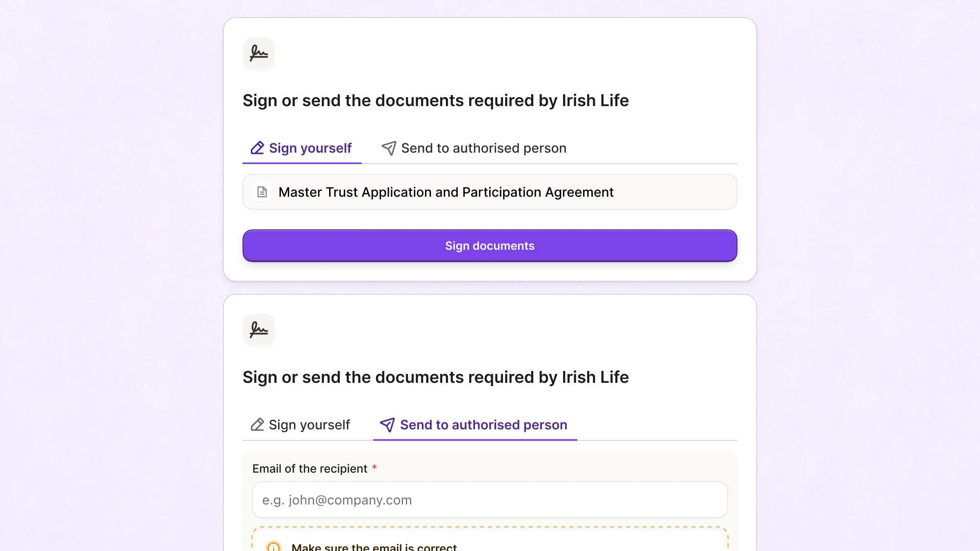This screenshot has width=980, height=551.
Task: Click the "Email of the recipient" label
Action: pos(310,469)
